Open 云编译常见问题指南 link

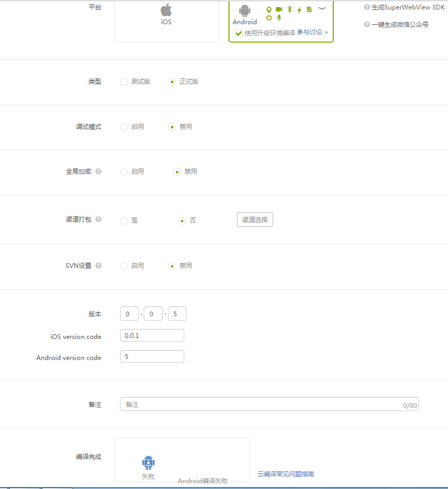point(286,474)
